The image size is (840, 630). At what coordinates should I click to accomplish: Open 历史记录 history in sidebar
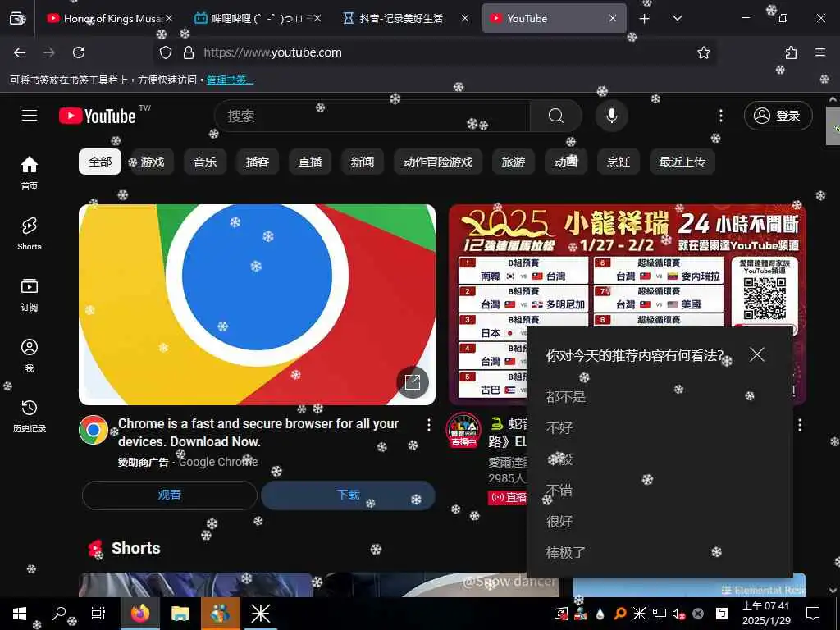(x=30, y=416)
